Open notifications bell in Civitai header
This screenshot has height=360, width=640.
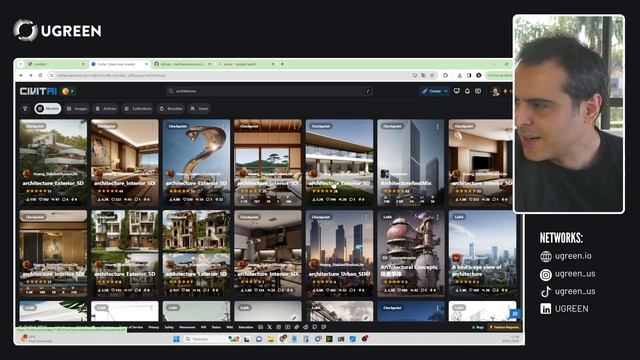pos(467,91)
